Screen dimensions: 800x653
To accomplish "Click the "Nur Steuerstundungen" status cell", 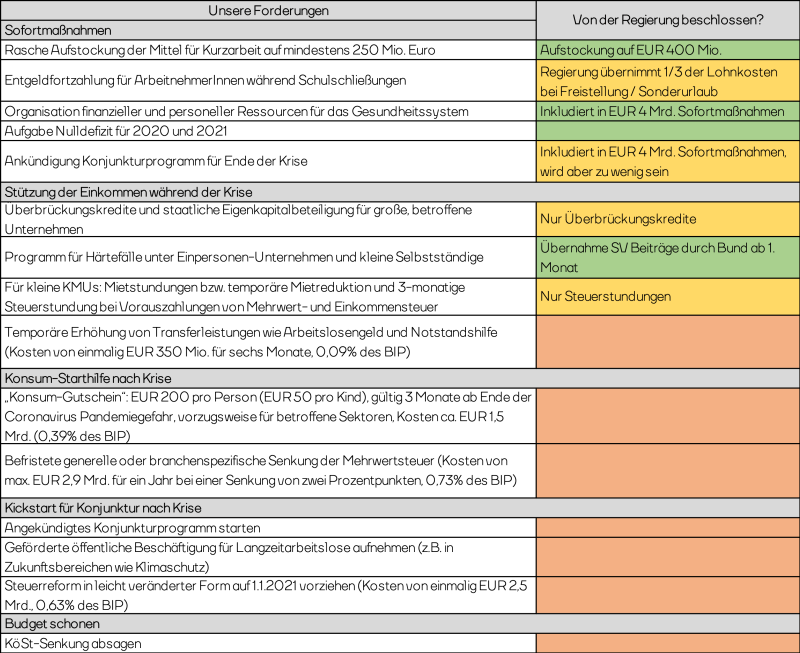I will [667, 296].
